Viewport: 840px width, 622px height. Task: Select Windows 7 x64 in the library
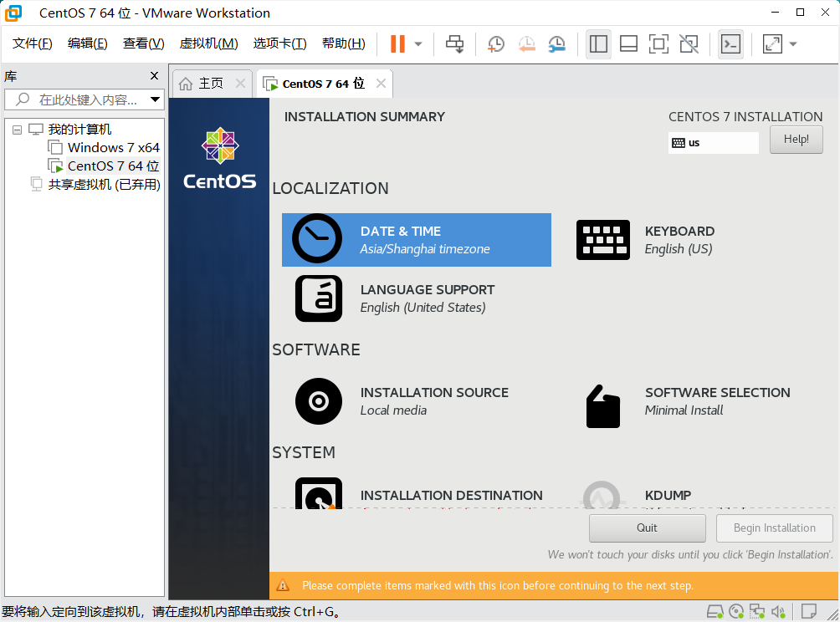(x=114, y=148)
